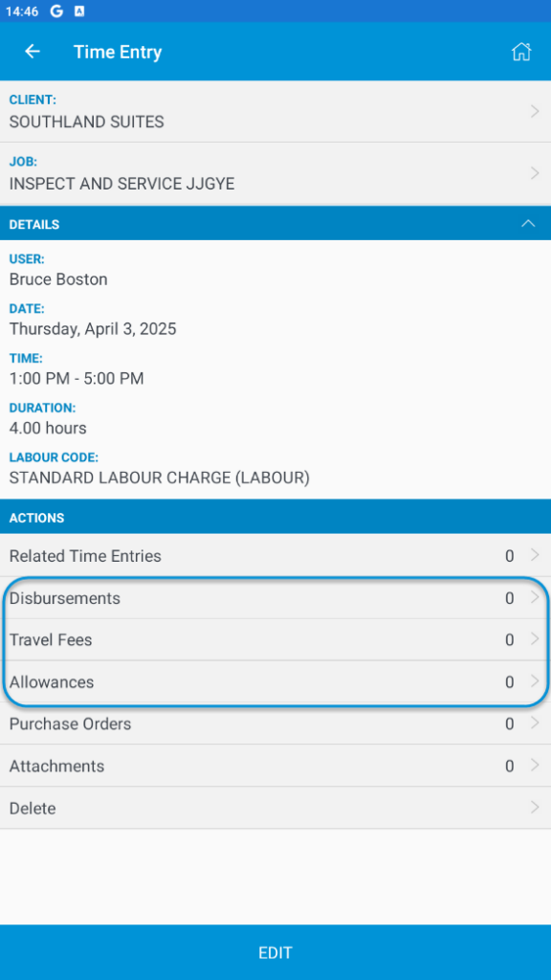This screenshot has height=980, width=551.
Task: Open the Purchase Orders row
Action: [275, 724]
